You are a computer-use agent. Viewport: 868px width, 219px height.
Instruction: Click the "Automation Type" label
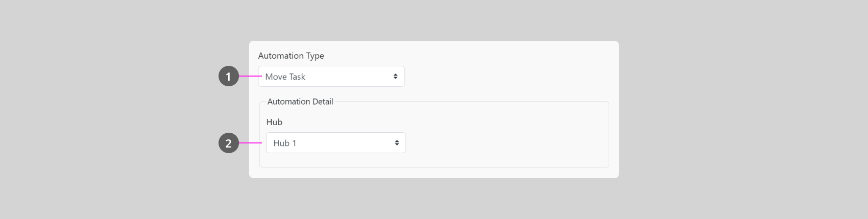[x=291, y=56]
